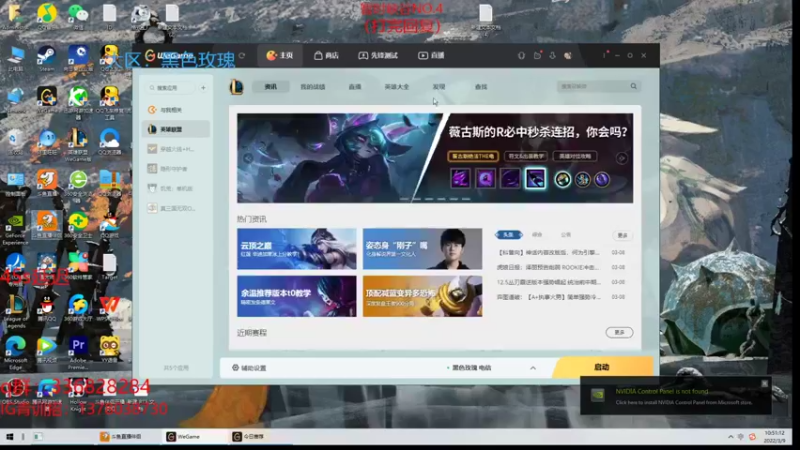Select the middle news filter next to 头条
This screenshot has width=800, height=450.
(537, 235)
